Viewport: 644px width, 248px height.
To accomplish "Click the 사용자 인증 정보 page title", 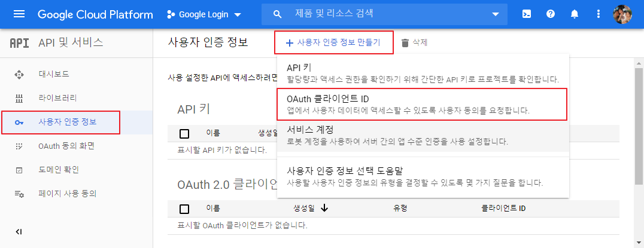I will [208, 42].
